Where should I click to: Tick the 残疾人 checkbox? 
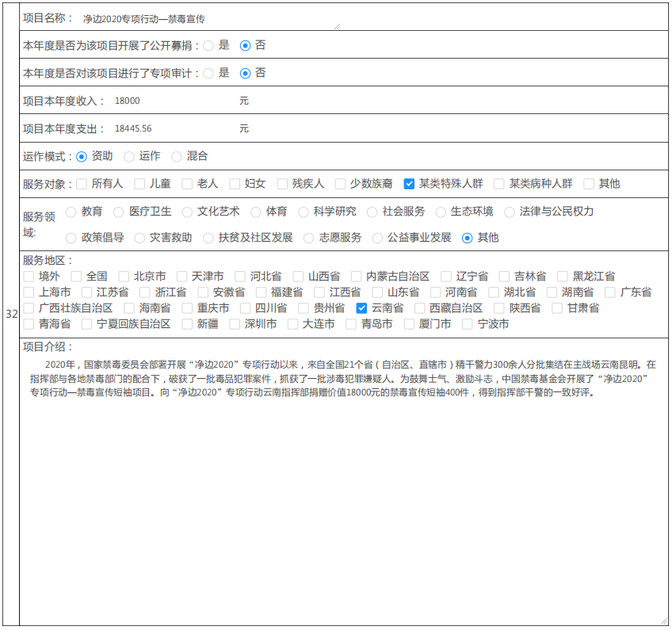pyautogui.click(x=282, y=184)
